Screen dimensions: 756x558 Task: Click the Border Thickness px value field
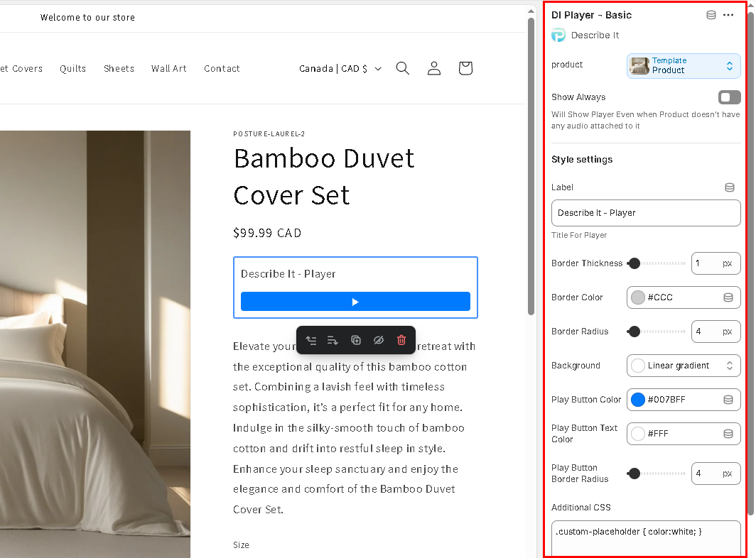[716, 263]
